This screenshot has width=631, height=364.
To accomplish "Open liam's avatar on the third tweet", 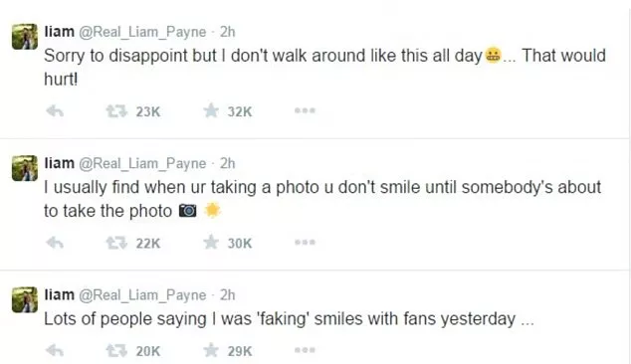I will (x=25, y=299).
